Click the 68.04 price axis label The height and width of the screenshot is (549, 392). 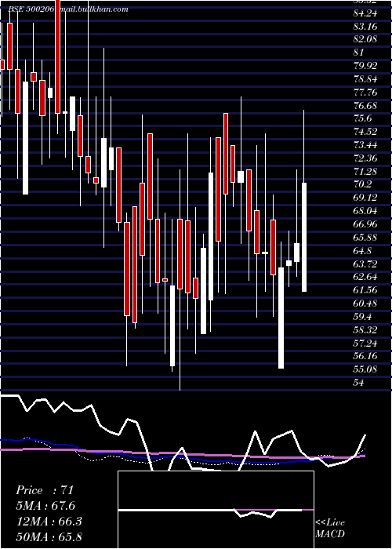[365, 211]
